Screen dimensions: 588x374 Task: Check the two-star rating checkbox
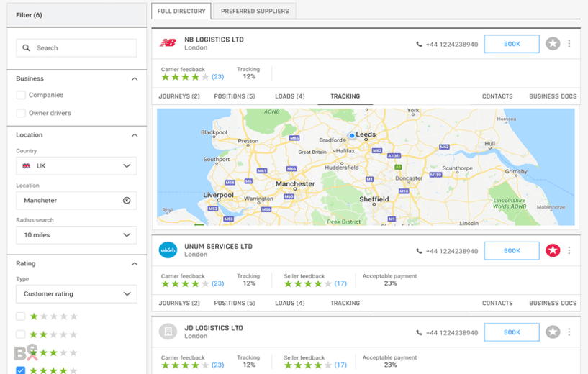click(x=21, y=334)
